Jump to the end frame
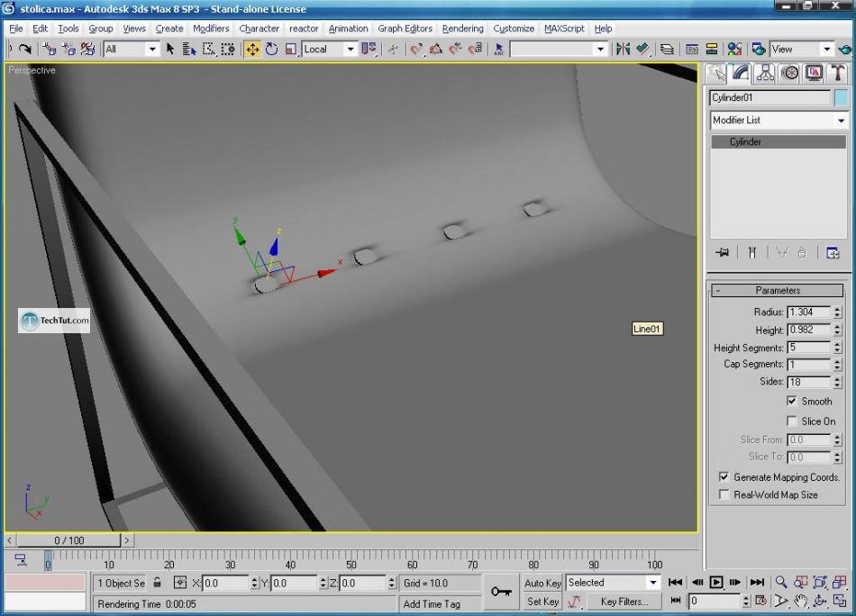 (757, 582)
